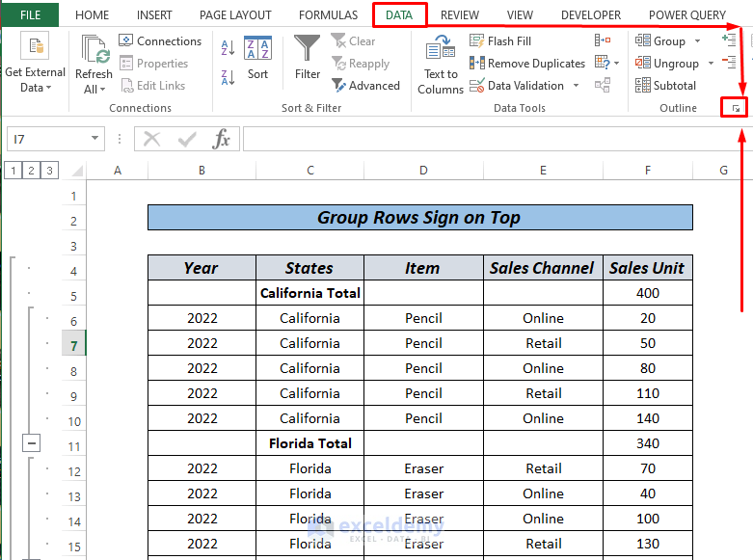Open the FILE menu tab

click(30, 15)
